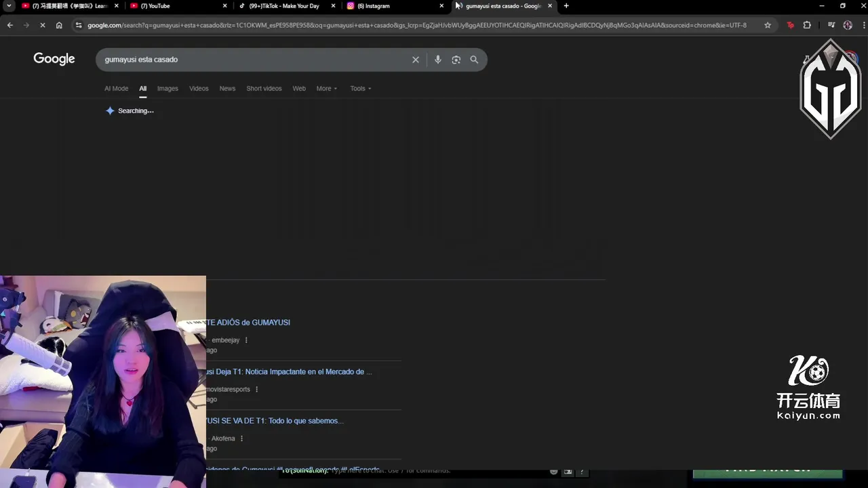Open the Deja T1: Noticia Impactante result
Viewport: 868px width, 488px height.
(x=289, y=372)
